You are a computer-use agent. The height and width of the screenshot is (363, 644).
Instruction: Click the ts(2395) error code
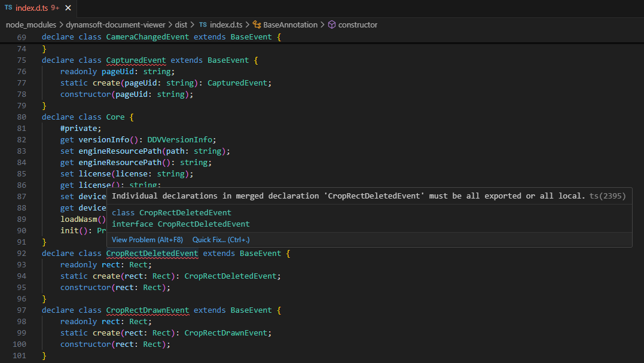click(608, 196)
